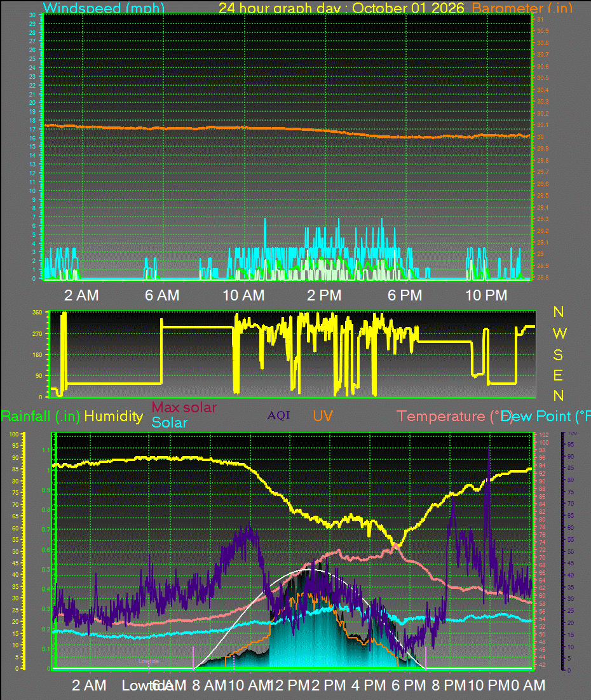Select the "12 PM" label under the bottom chart
Screen dimensions: 591x700
[x=289, y=685]
